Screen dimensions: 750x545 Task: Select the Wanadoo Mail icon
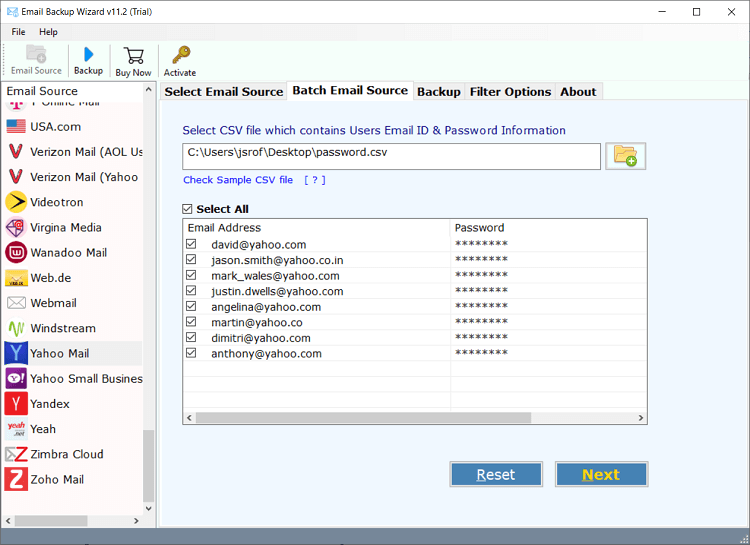16,253
